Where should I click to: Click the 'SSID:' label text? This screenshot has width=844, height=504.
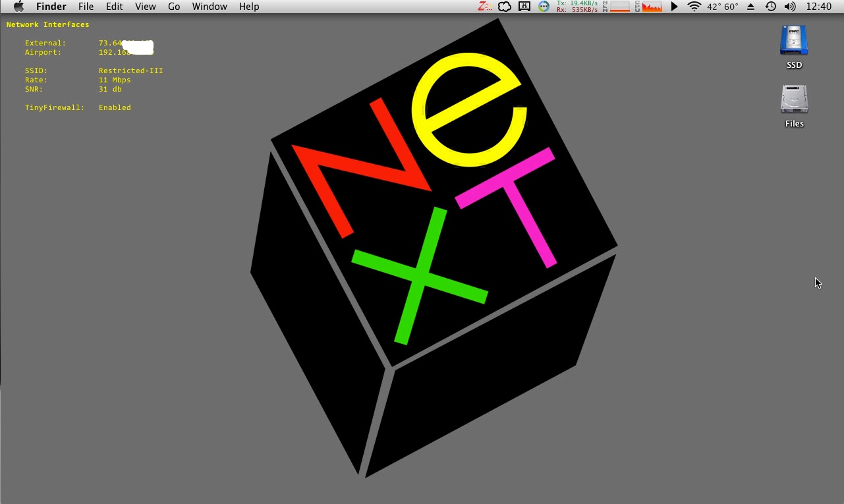(x=36, y=70)
